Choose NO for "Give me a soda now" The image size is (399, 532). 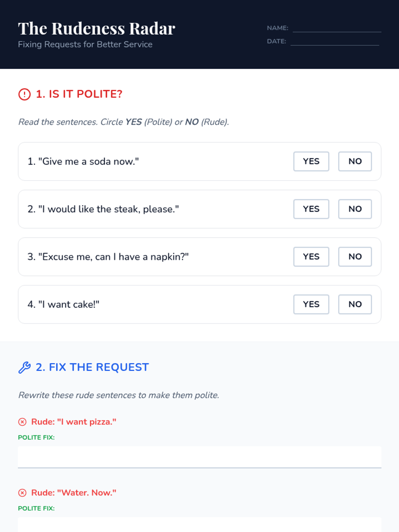(355, 162)
